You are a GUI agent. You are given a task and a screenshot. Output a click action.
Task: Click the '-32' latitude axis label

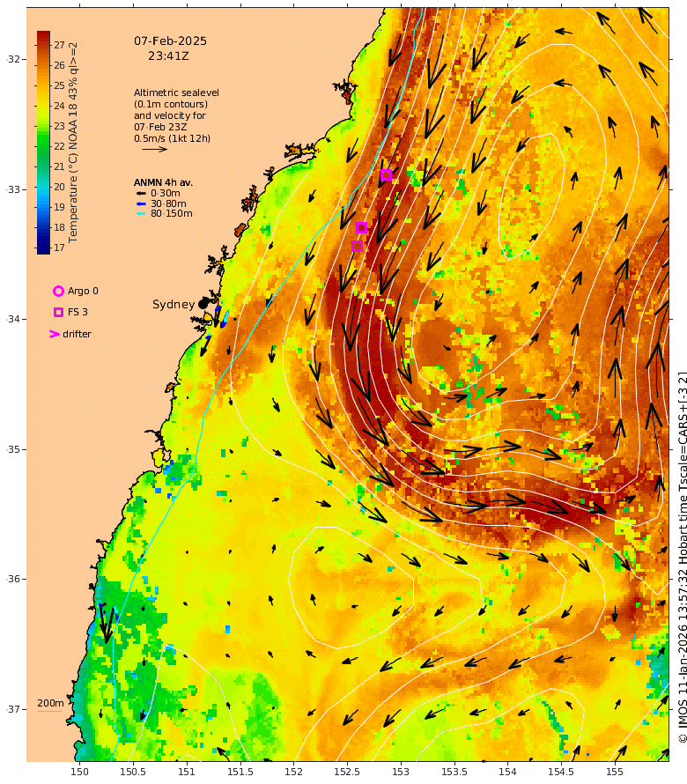point(13,59)
